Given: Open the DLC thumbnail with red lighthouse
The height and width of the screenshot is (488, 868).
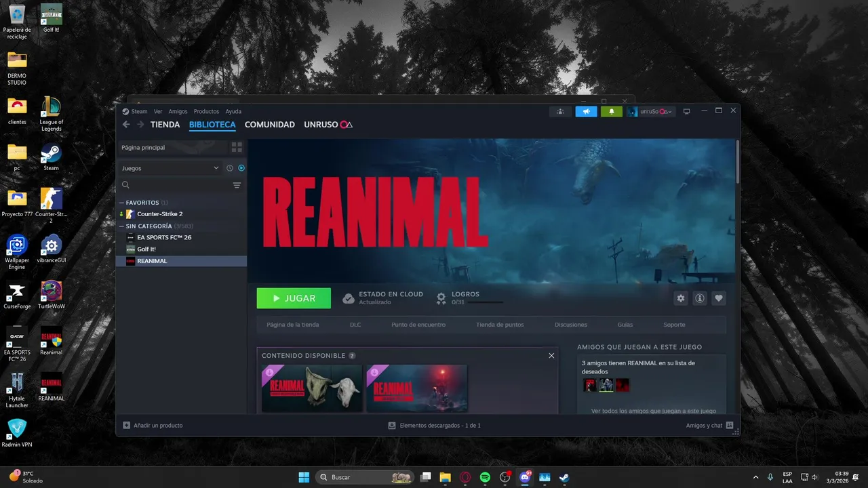Looking at the screenshot, I should pos(417,388).
